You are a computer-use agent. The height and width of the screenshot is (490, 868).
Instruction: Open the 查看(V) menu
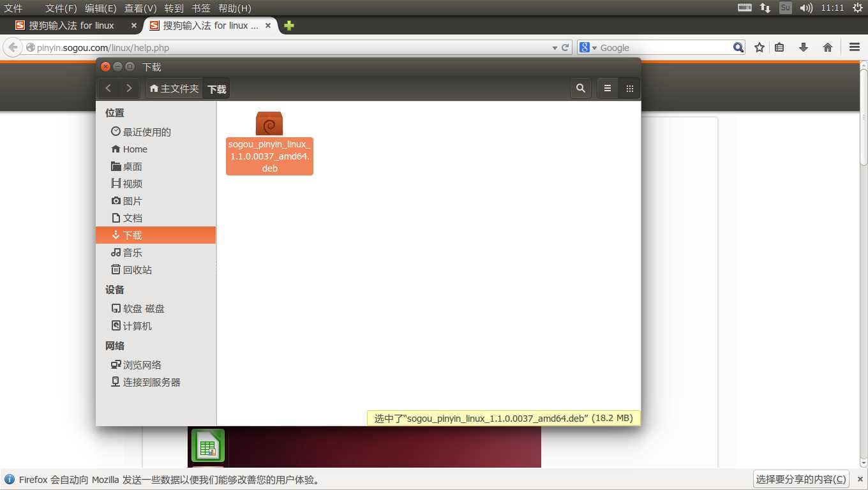(140, 8)
